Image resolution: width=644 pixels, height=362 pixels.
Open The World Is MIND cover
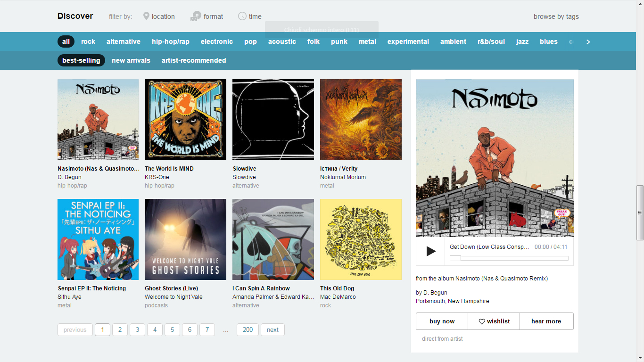[185, 120]
